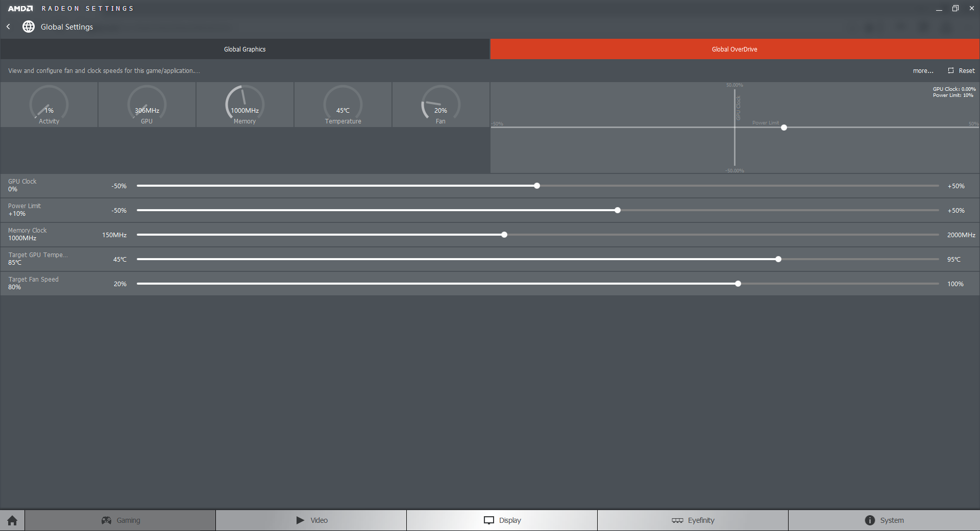Click the Gaming controller icon

point(106,520)
